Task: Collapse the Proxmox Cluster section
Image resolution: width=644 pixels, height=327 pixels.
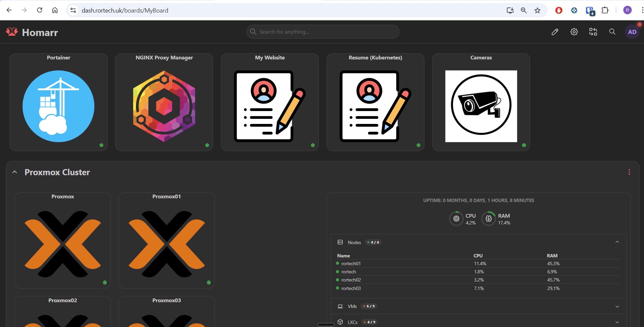Action: click(15, 172)
